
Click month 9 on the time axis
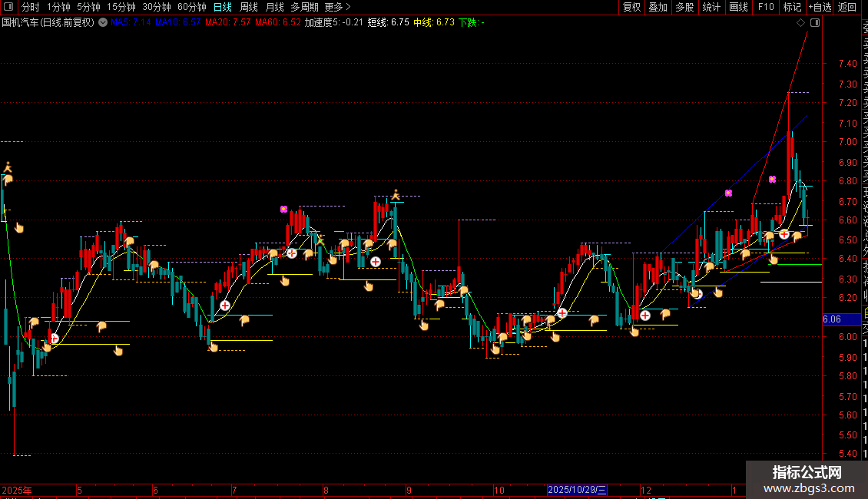tap(409, 490)
